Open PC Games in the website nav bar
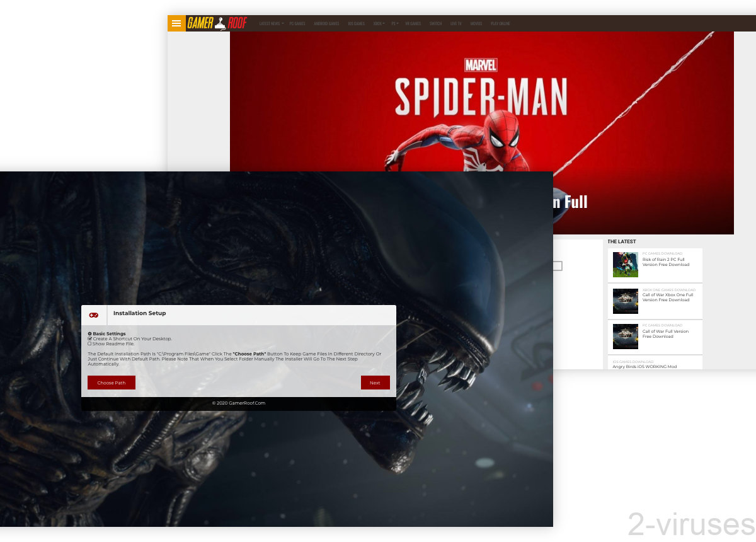The image size is (756, 542). click(x=297, y=24)
